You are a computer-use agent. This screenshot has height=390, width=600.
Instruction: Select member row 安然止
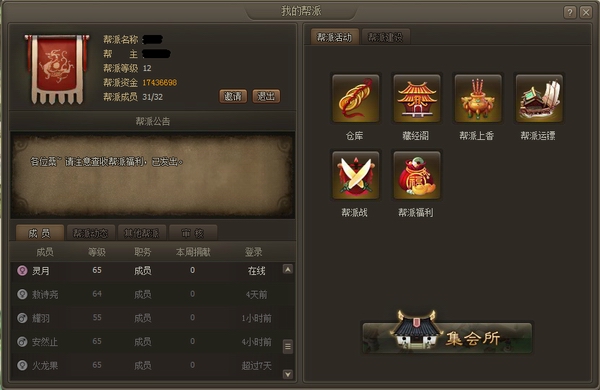pos(152,341)
